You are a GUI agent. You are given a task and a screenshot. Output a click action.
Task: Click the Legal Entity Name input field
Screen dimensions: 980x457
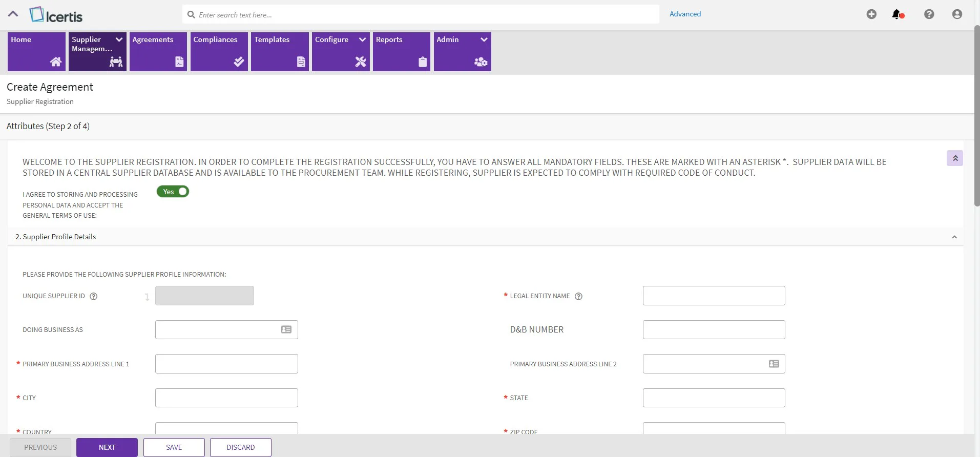coord(714,296)
